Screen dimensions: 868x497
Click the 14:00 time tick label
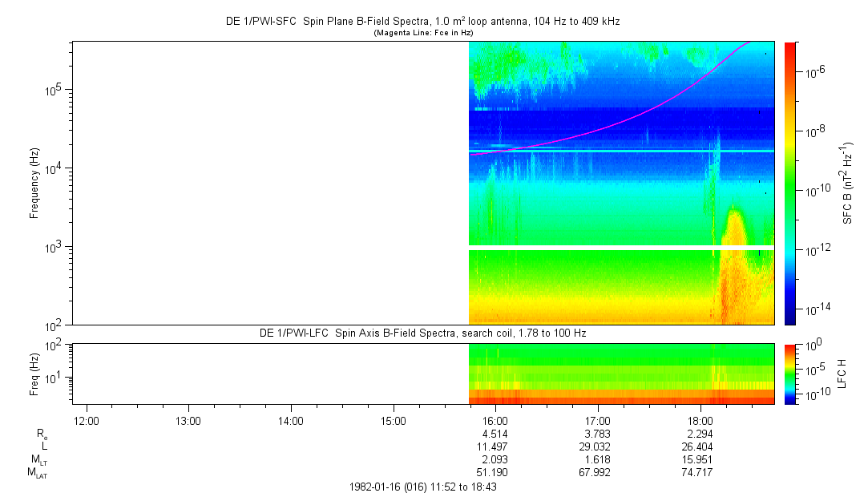coord(290,421)
